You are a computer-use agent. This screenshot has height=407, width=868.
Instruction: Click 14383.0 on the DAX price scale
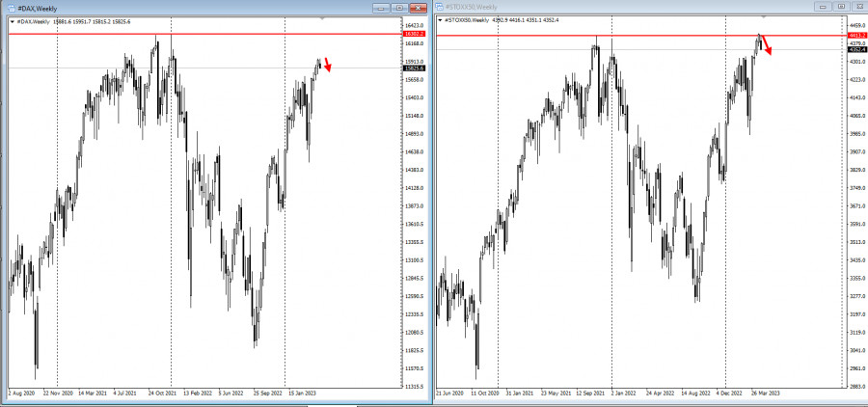point(414,170)
